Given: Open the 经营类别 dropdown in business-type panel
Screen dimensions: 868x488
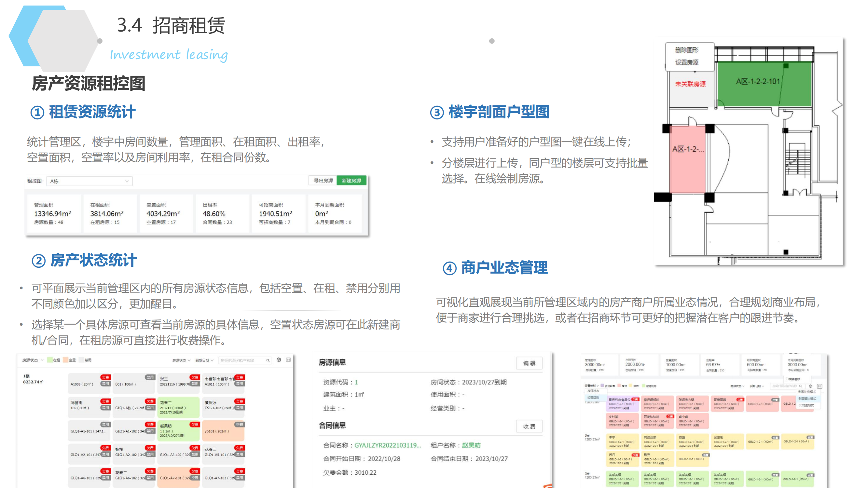Looking at the screenshot, I should click(591, 386).
